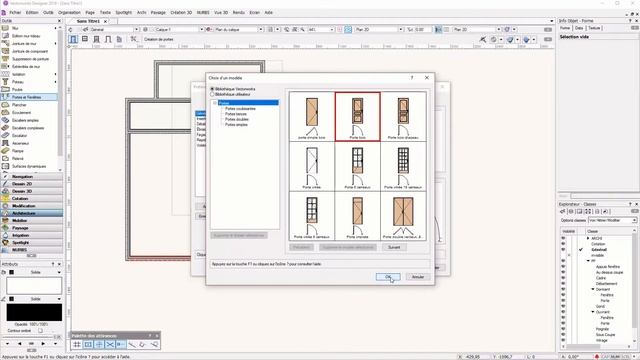Open the Edition menu
Screen dimensions: 640x360
(32, 13)
